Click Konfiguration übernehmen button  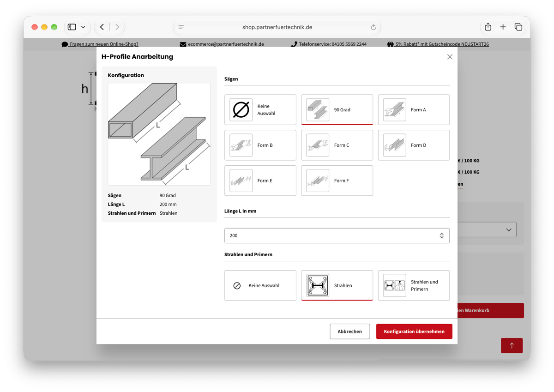[x=414, y=332]
